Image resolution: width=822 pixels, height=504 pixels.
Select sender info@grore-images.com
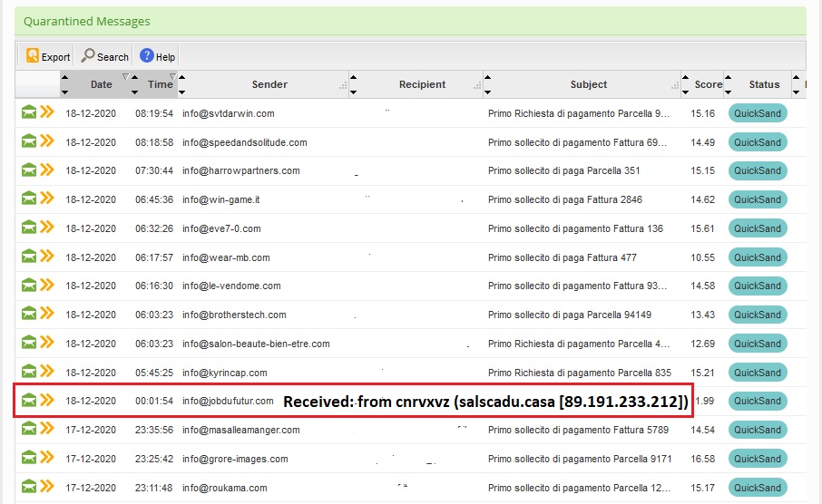pos(235,459)
